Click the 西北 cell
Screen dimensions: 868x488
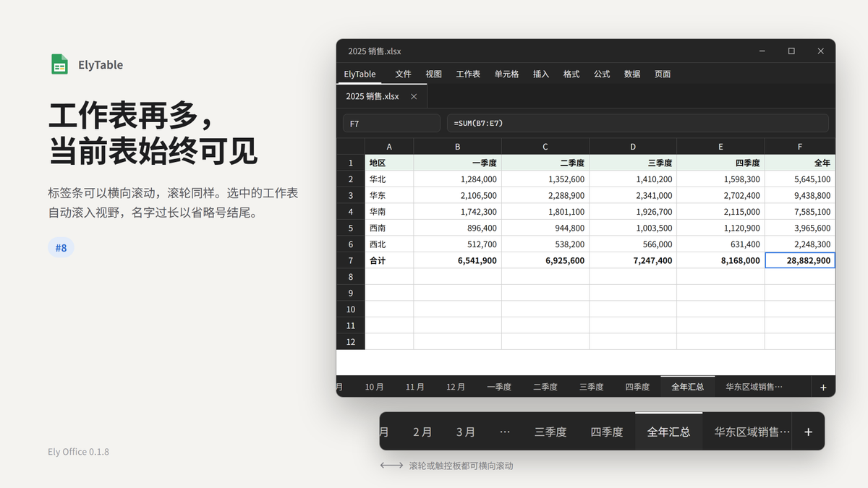(x=389, y=244)
